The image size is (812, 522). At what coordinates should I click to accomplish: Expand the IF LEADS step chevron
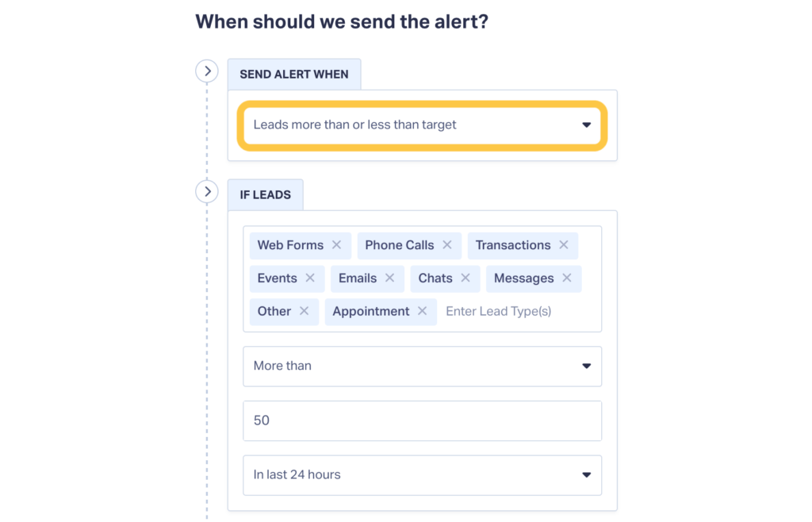tap(207, 191)
